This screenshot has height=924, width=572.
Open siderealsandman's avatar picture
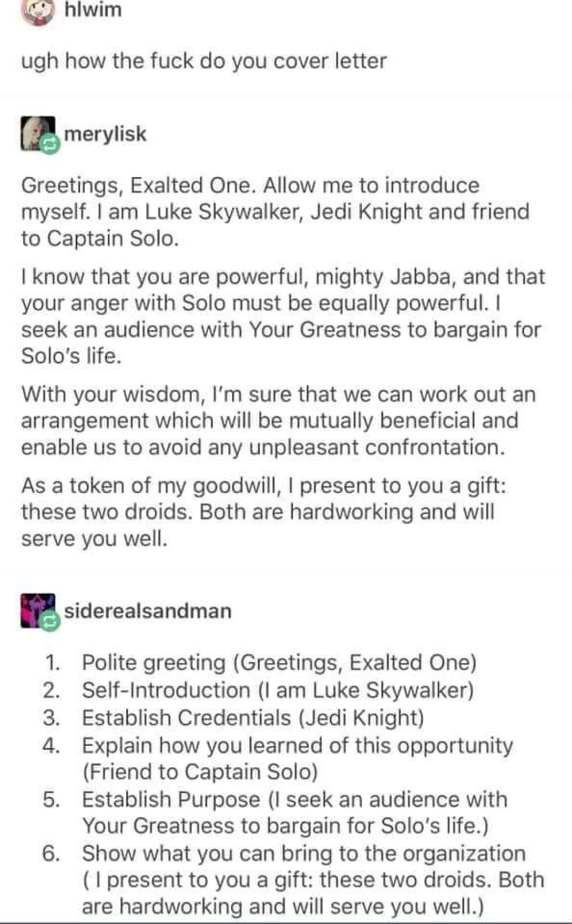37,610
